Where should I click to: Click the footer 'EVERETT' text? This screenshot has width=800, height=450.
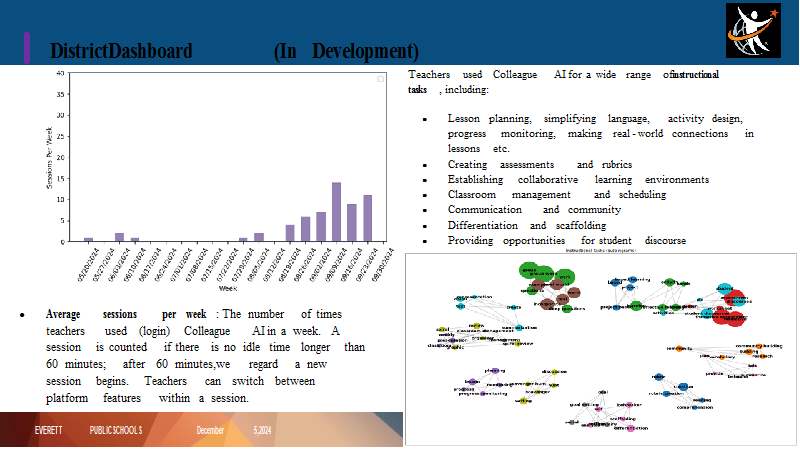point(48,431)
